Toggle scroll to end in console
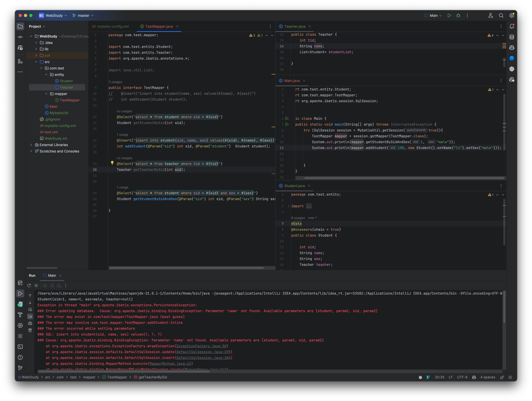This screenshot has width=532, height=401. 30,316
